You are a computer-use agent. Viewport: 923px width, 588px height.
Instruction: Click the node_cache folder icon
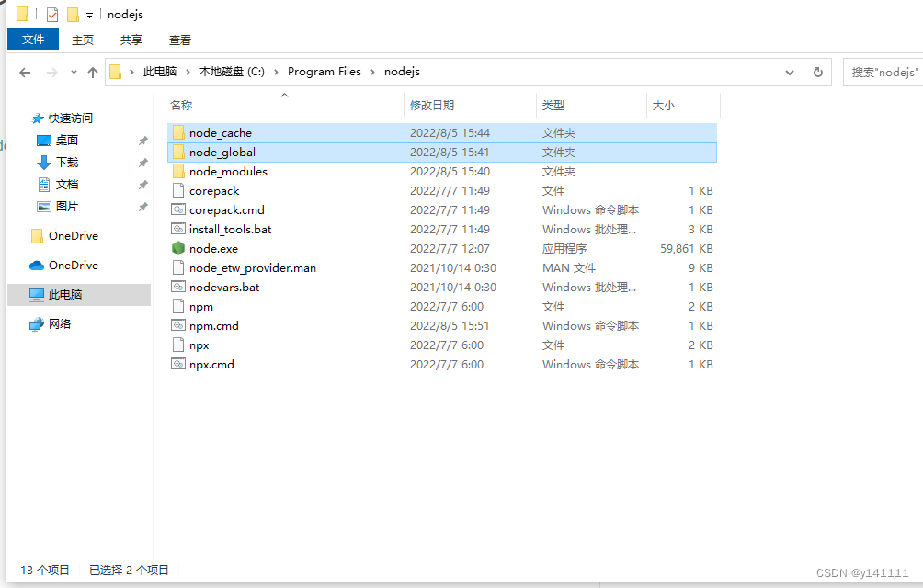coord(178,133)
